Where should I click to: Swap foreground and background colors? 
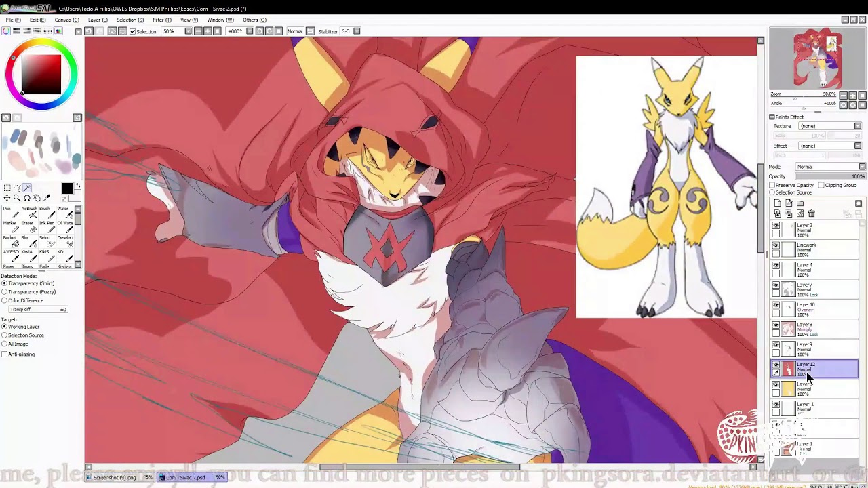point(77,186)
